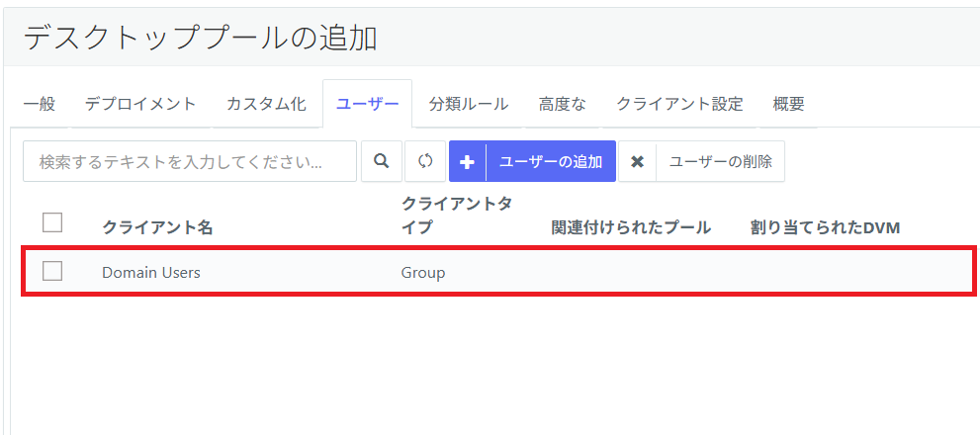
Task: Open the 高度な tab
Action: pyautogui.click(x=563, y=104)
